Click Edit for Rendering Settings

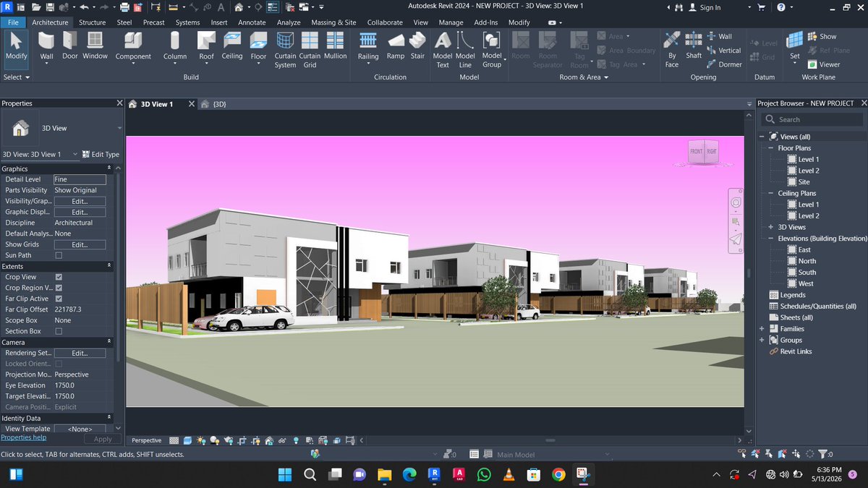coord(80,353)
